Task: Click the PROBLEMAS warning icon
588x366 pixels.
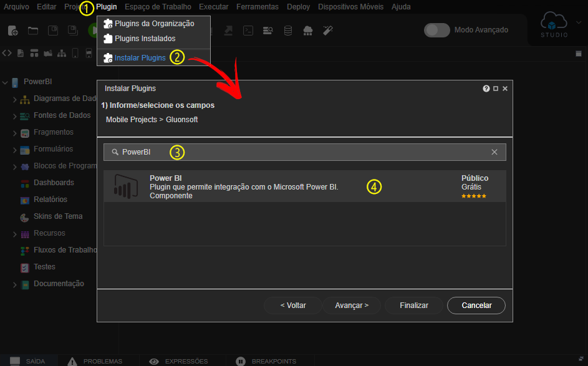Action: (72, 361)
